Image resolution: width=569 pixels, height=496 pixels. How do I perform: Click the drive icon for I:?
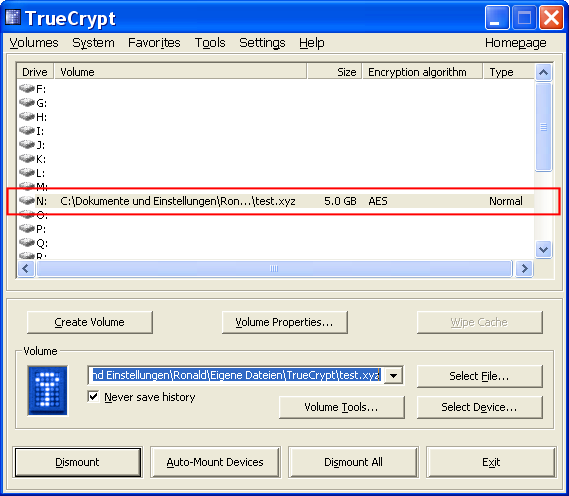tap(27, 130)
